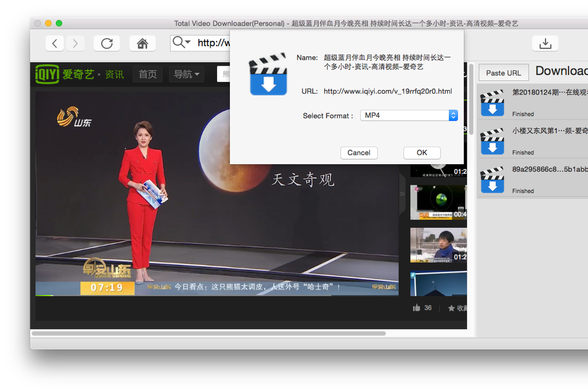The image size is (588, 392).
Task: Click the Download heading in right panel
Action: pyautogui.click(x=562, y=71)
